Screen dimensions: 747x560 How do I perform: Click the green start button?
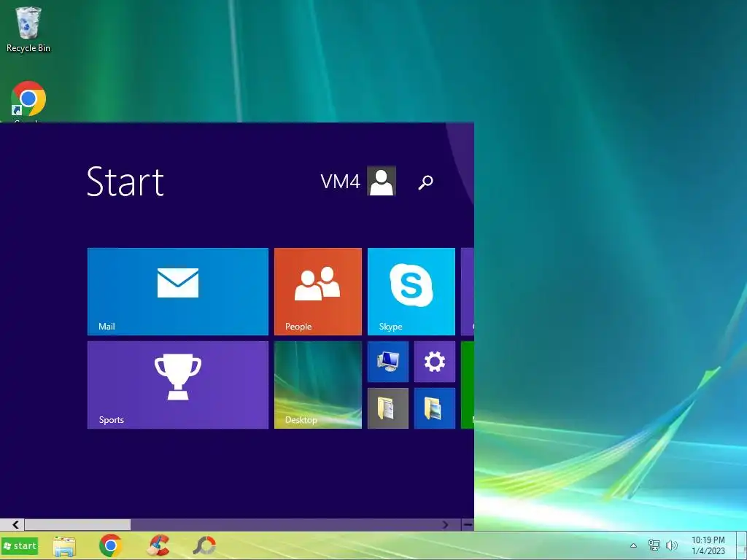pos(20,545)
